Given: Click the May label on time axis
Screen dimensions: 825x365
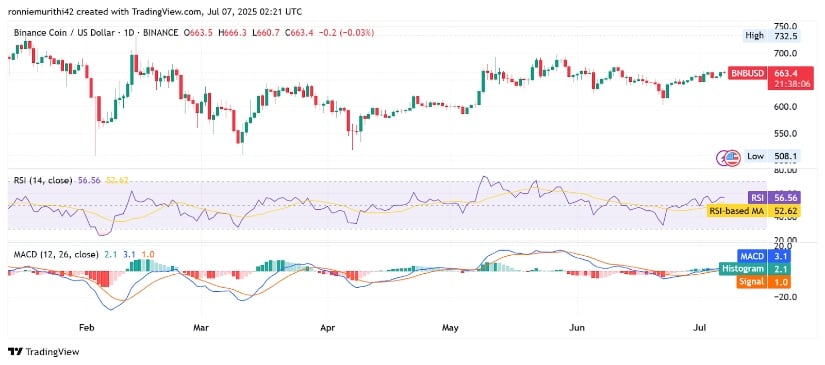Looking at the screenshot, I should [450, 328].
